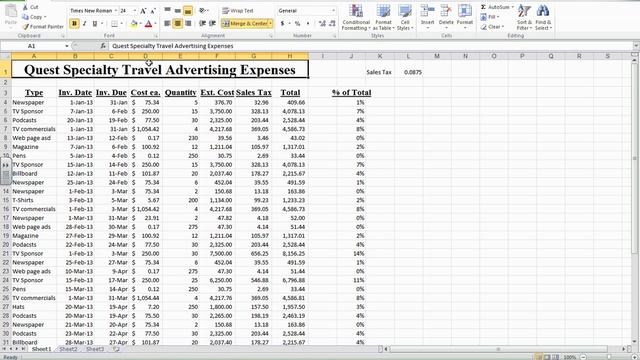Toggle Align Text Left
Viewport: 640px width, 360px height.
[x=167, y=24]
